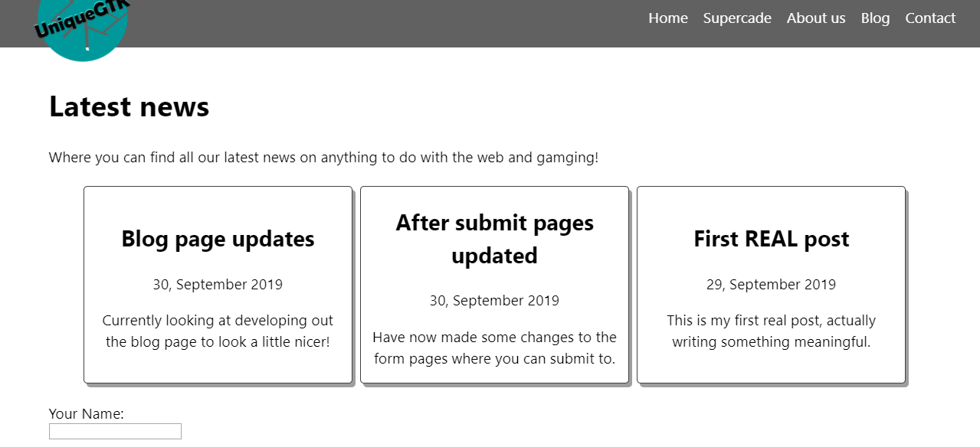This screenshot has width=980, height=447.
Task: Click the intro sentence about latest news
Action: 323,158
